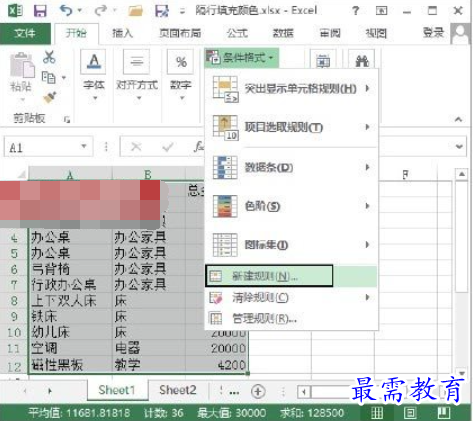The width and height of the screenshot is (473, 421).
Task: Switch to Page Break Preview icon
Action: click(x=444, y=413)
